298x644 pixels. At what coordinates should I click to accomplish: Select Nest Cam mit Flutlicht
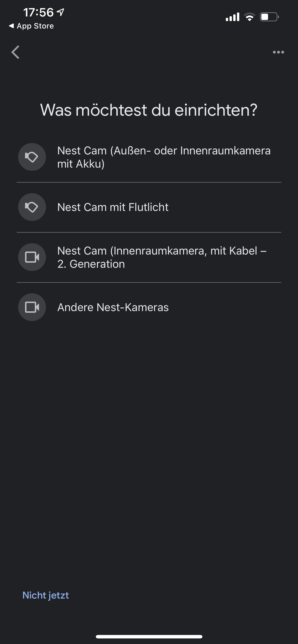pyautogui.click(x=113, y=207)
